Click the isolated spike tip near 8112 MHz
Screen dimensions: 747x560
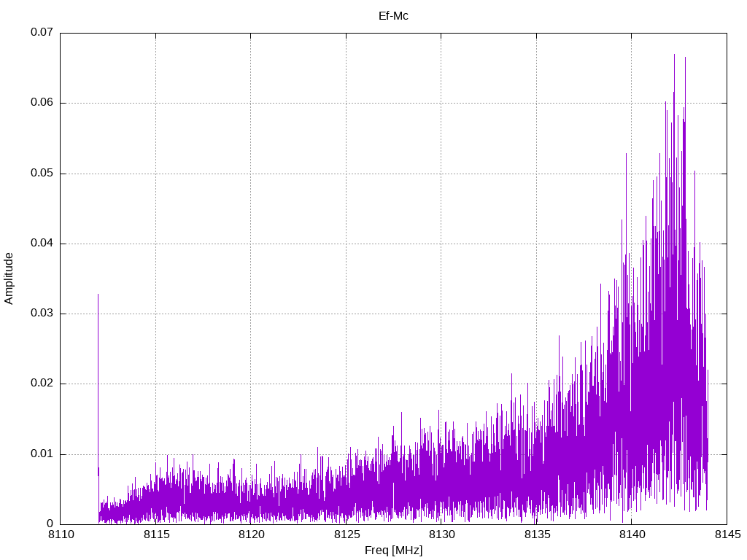coord(98,295)
